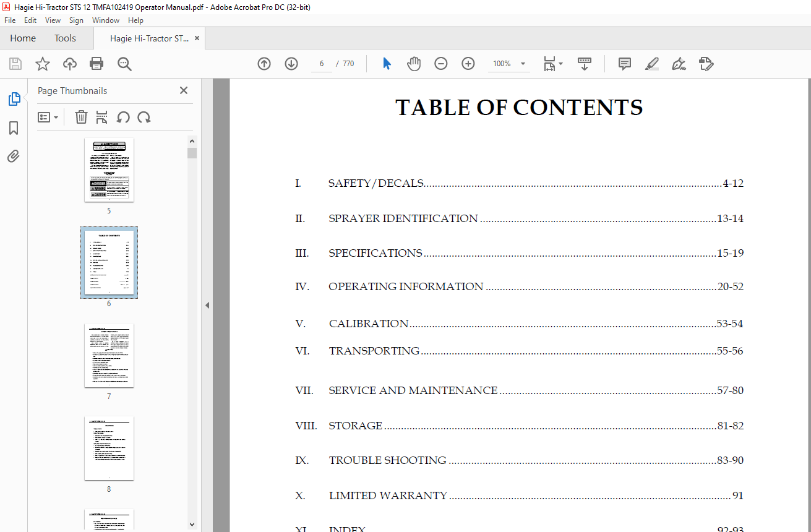Switch to the Tools tab
The width and height of the screenshot is (811, 532).
[x=65, y=38]
